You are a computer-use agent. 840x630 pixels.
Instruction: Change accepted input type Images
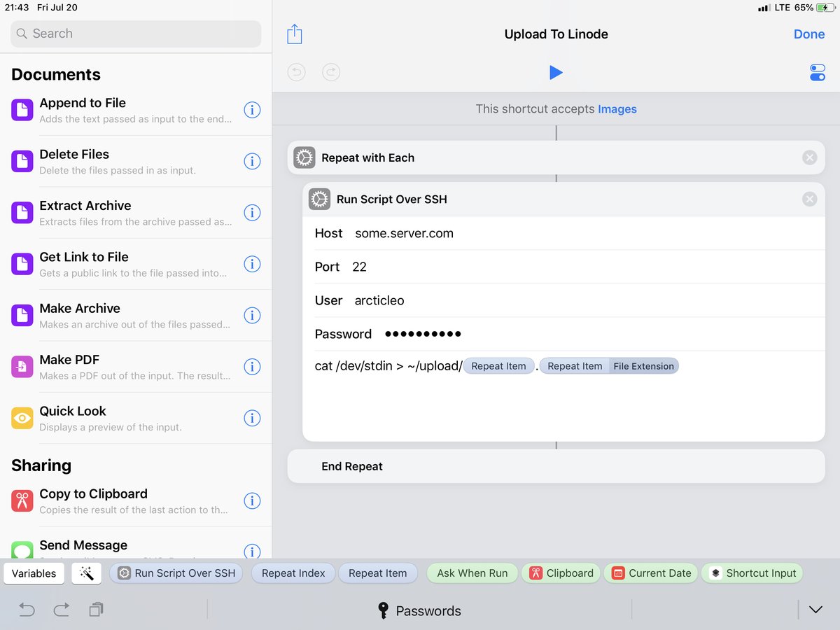point(617,108)
